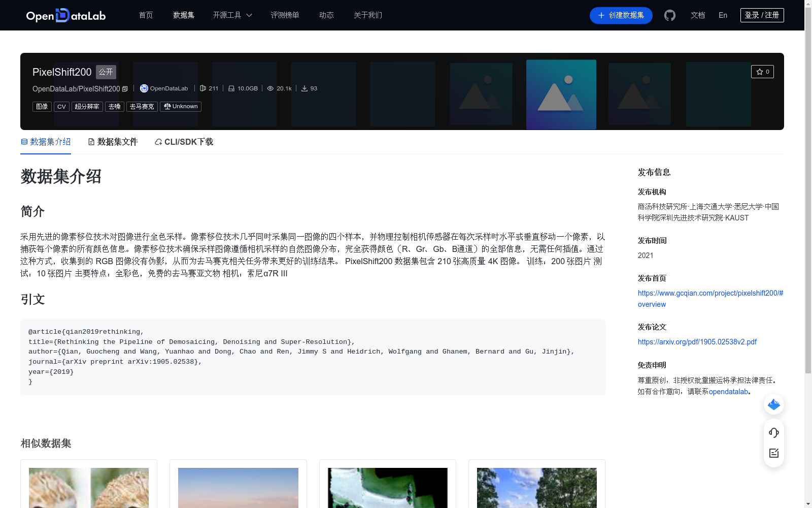Click the 去噪 tag

pyautogui.click(x=115, y=107)
